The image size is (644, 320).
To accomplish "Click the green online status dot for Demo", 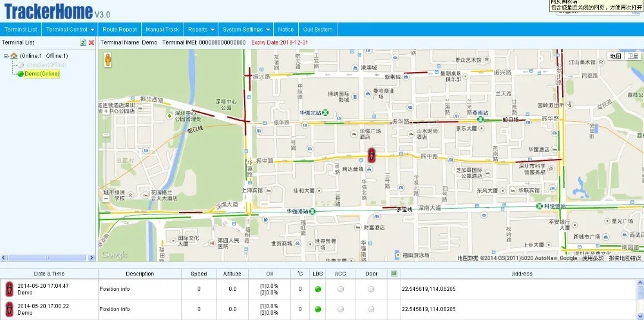I will (21, 74).
